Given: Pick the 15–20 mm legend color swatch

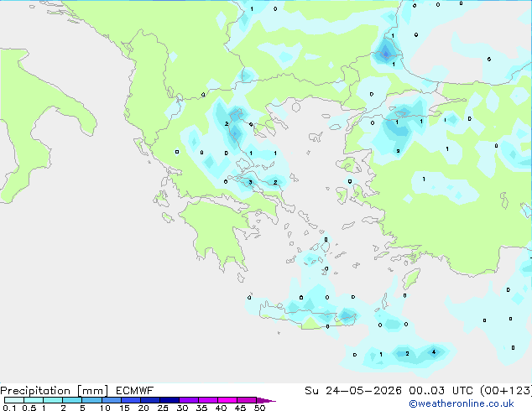Looking at the screenshot, I should pos(131,400).
